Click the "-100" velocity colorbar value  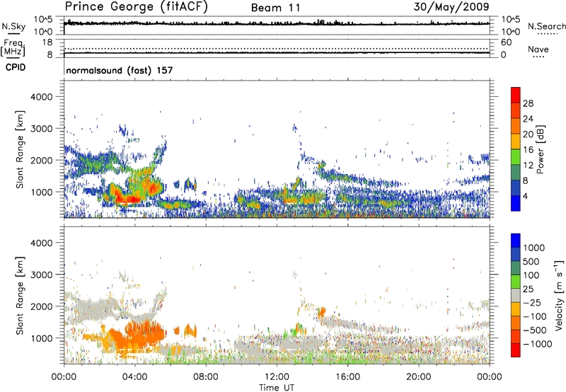pos(535,316)
